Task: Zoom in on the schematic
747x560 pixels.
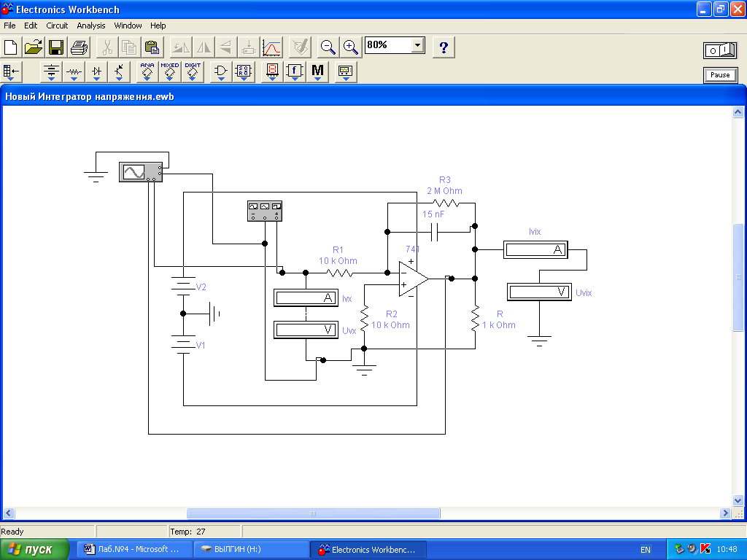Action: coord(351,47)
